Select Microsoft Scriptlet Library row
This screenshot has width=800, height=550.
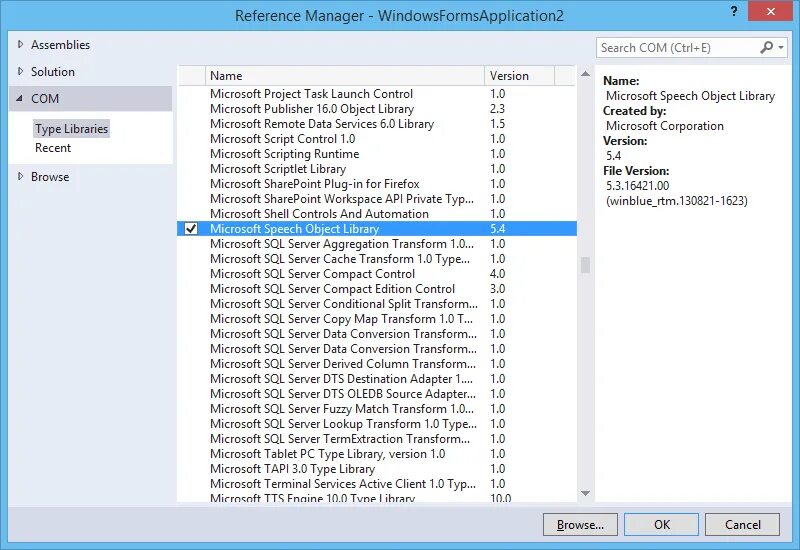(x=377, y=169)
